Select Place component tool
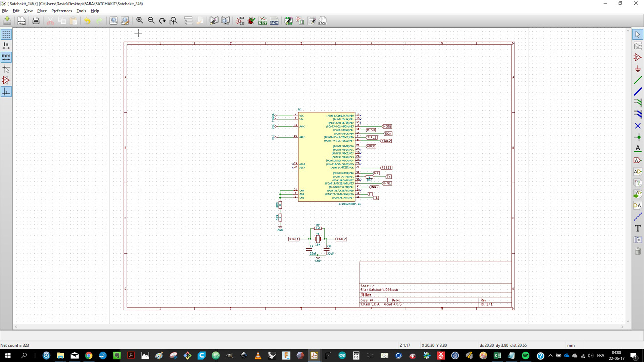Viewport: 644px width, 362px height. (638, 57)
